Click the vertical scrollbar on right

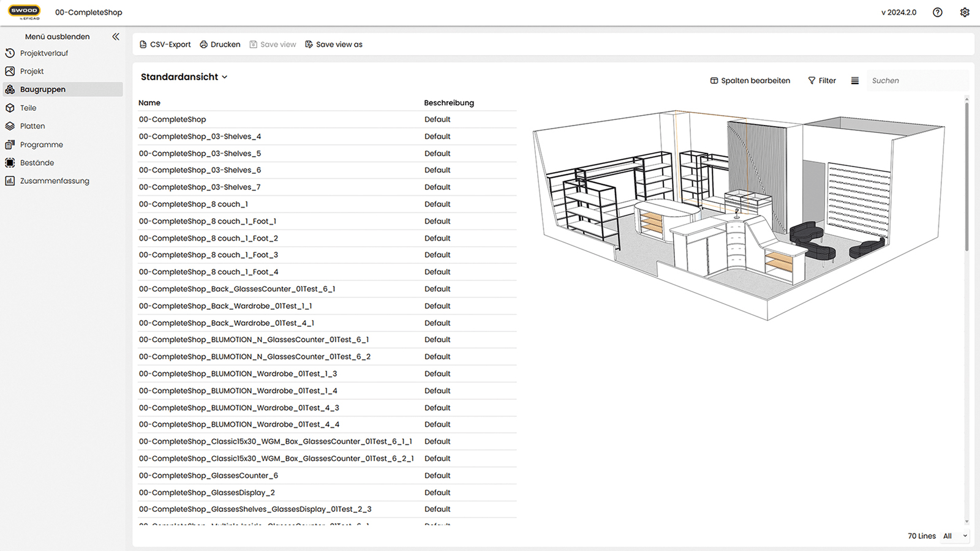[967, 178]
